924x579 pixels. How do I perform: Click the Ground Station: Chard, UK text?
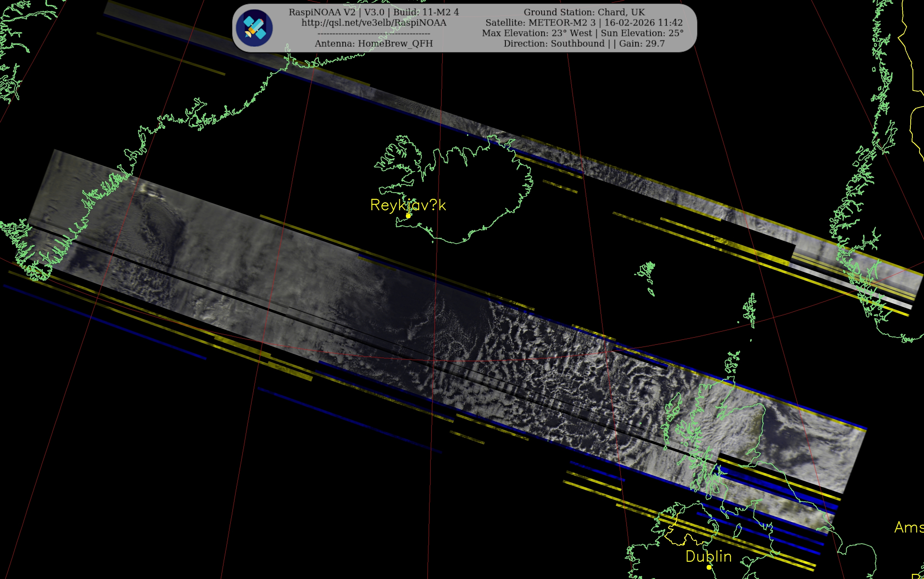(x=584, y=12)
